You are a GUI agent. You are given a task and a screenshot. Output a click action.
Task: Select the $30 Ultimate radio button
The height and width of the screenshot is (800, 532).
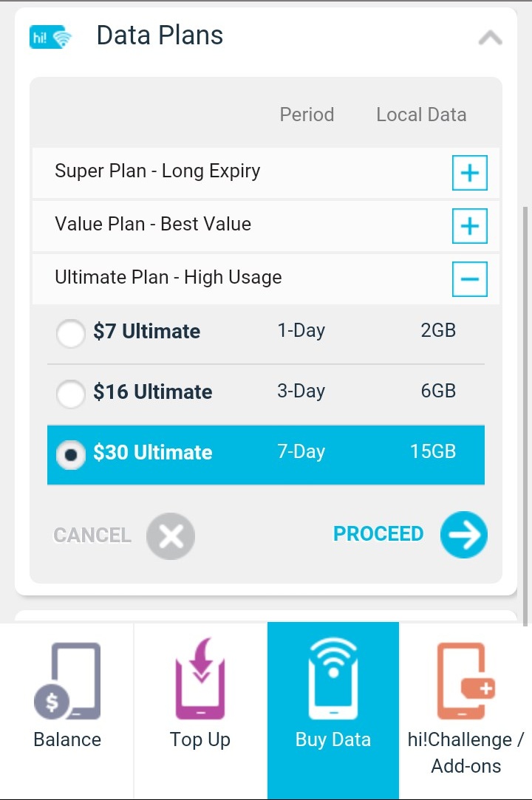pos(70,455)
